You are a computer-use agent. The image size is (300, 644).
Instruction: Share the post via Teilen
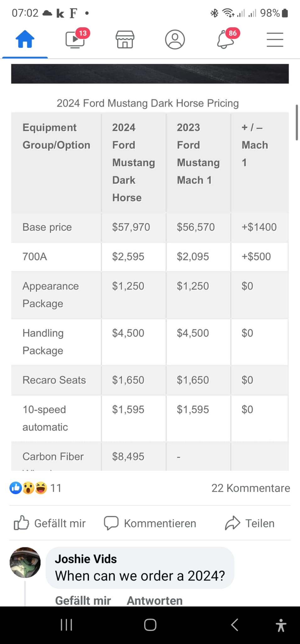point(250,523)
